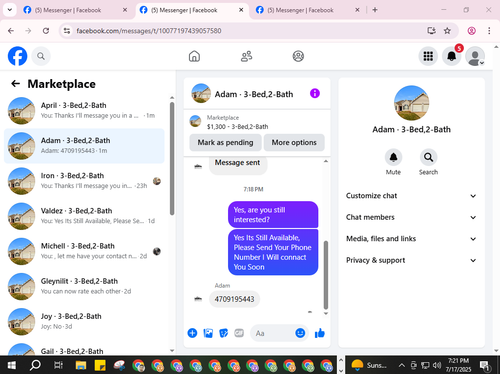This screenshot has width=500, height=374.
Task: Switch to the third Messenger browser tab
Action: point(308,10)
